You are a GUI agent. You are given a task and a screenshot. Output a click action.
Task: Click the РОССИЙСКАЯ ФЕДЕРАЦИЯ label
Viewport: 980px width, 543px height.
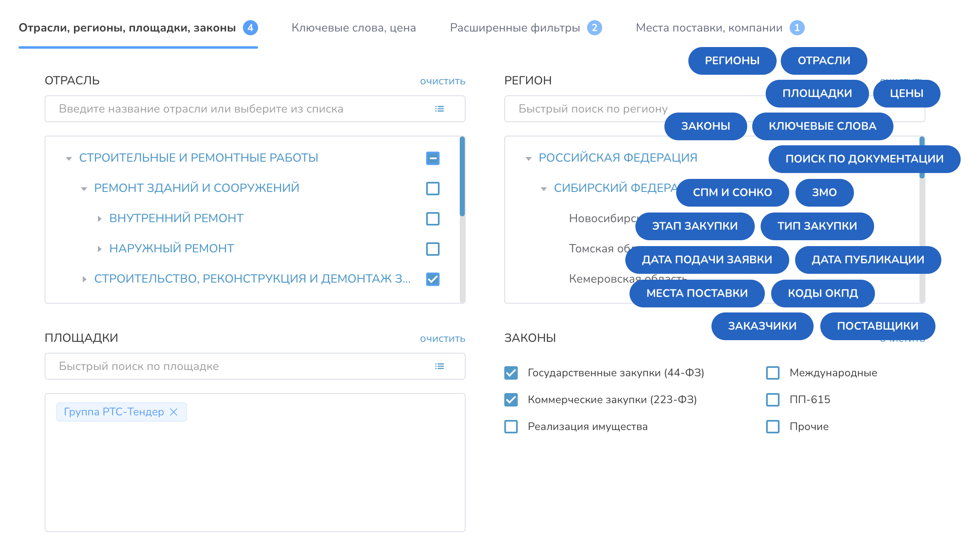tap(618, 158)
